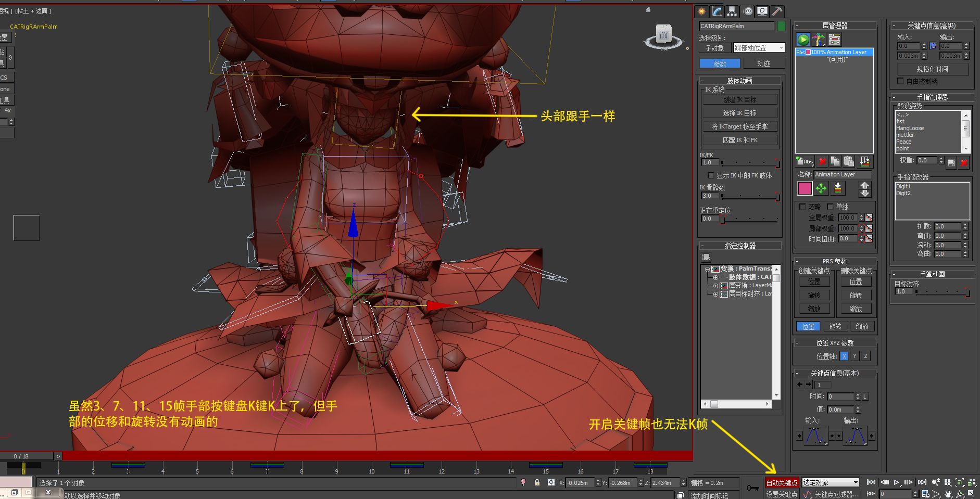Click the 规格化时间 button
Screen dimensions: 980x499
coord(932,69)
